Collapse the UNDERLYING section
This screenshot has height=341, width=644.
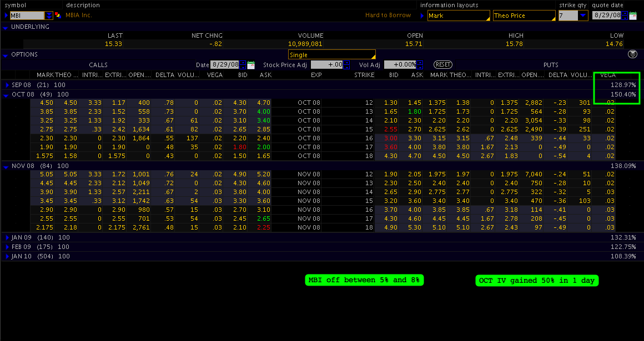click(x=6, y=27)
